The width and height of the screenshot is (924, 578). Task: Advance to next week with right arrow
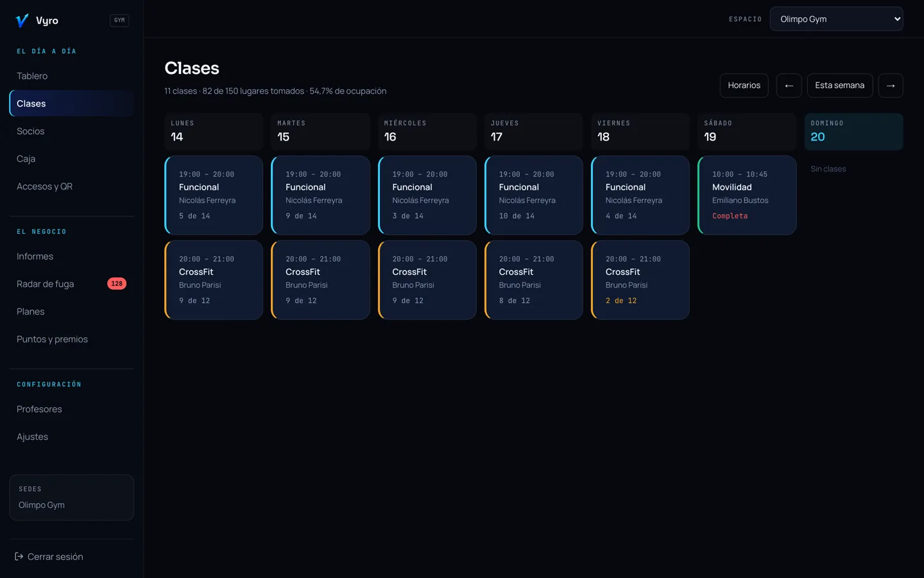coord(891,85)
